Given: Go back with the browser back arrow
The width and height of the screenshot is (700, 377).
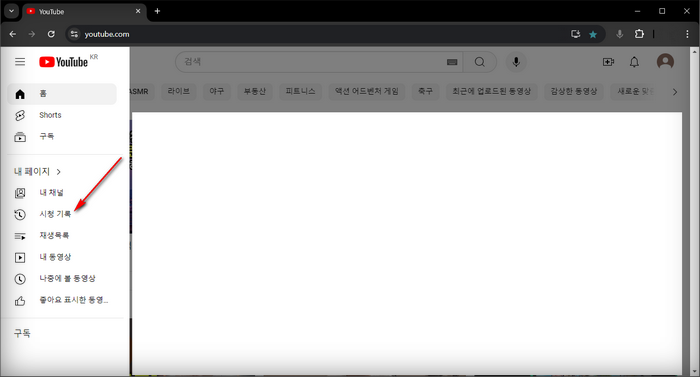Looking at the screenshot, I should pos(12,34).
